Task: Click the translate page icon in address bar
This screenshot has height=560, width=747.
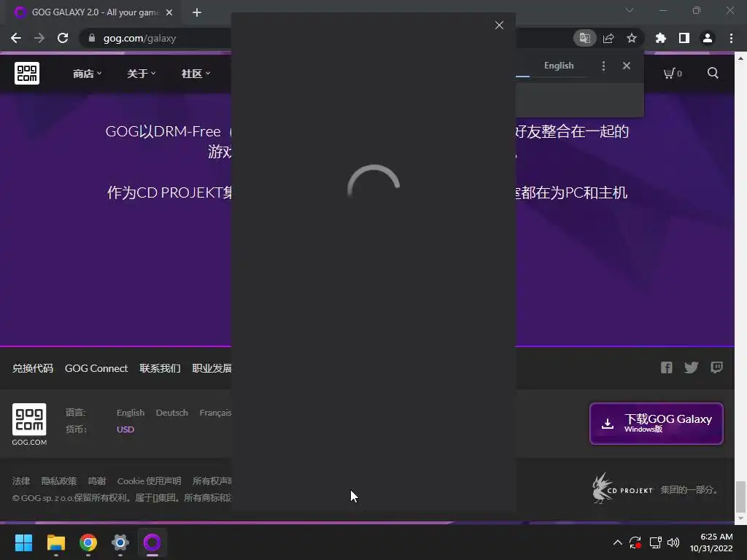Action: tap(584, 38)
